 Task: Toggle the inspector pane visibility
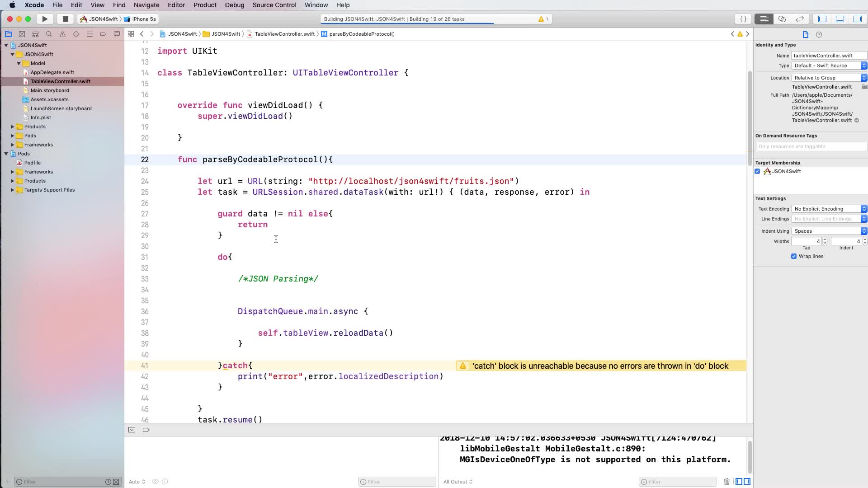tap(858, 19)
